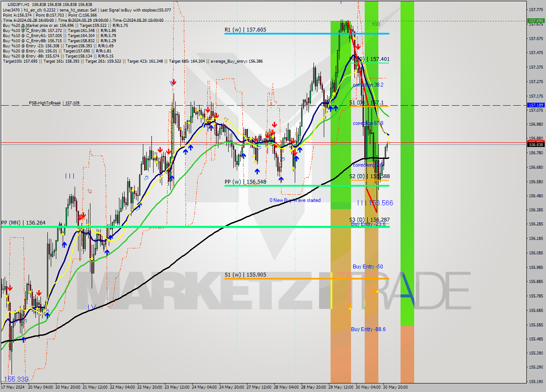
Task: Click the 'Buy Entry -50' label
Action: (368, 267)
